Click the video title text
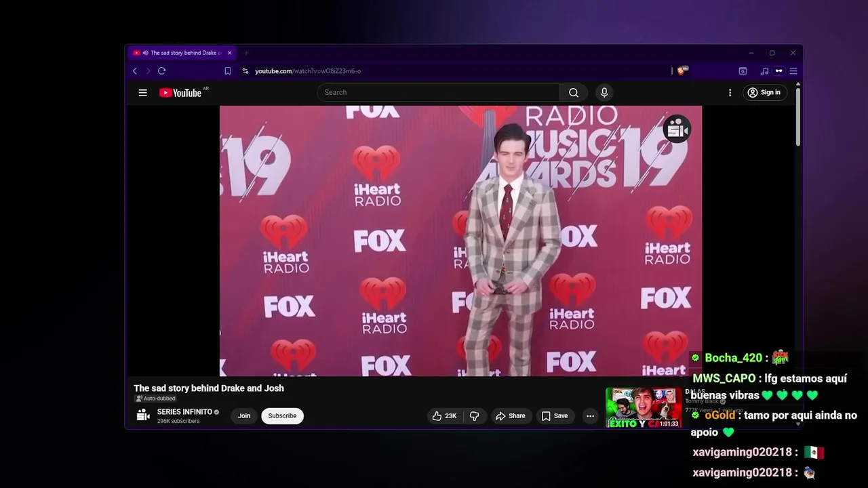 tap(209, 388)
